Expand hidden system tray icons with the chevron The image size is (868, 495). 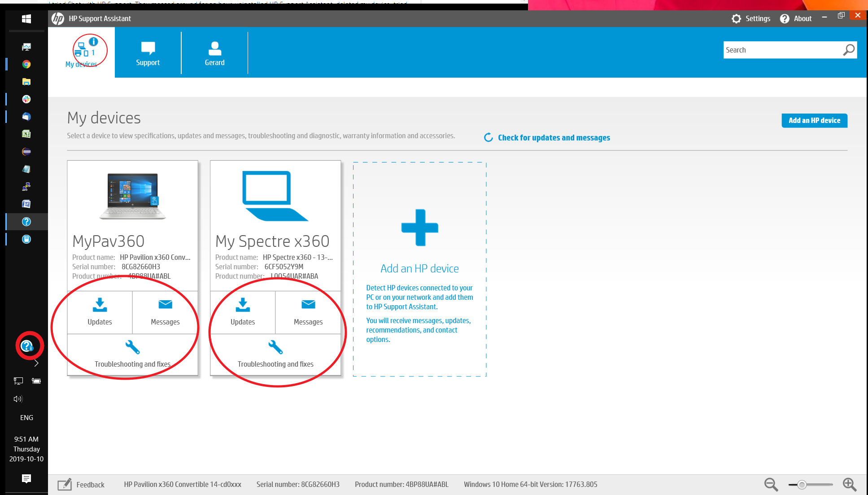pos(36,363)
